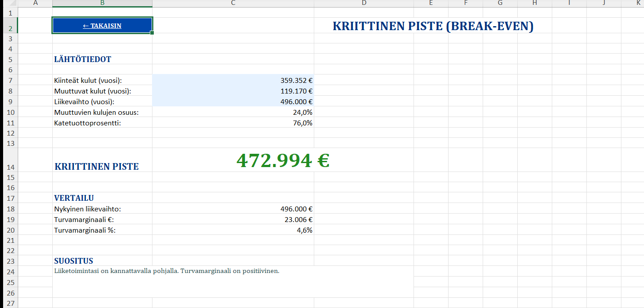Viewport: 644px width, 308px height.
Task: Click the recommendation text starting with Liiketoimintasi
Action: (167, 271)
